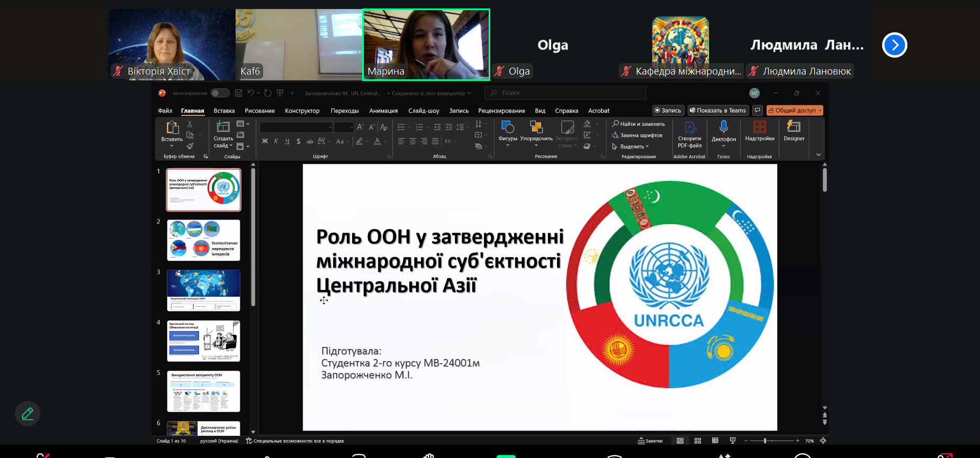Image resolution: width=980 pixels, height=458 pixels.
Task: Expand the Общий доступ dropdown
Action: (x=820, y=111)
